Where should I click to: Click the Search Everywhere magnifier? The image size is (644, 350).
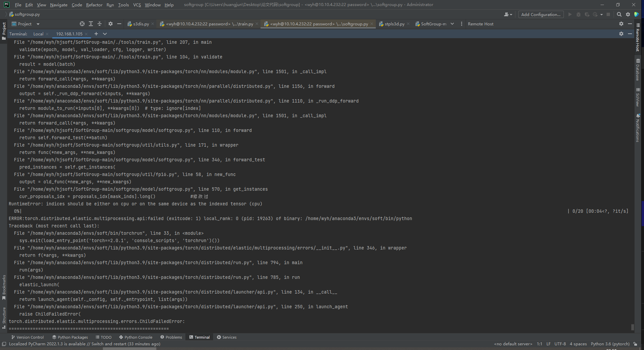click(x=619, y=14)
